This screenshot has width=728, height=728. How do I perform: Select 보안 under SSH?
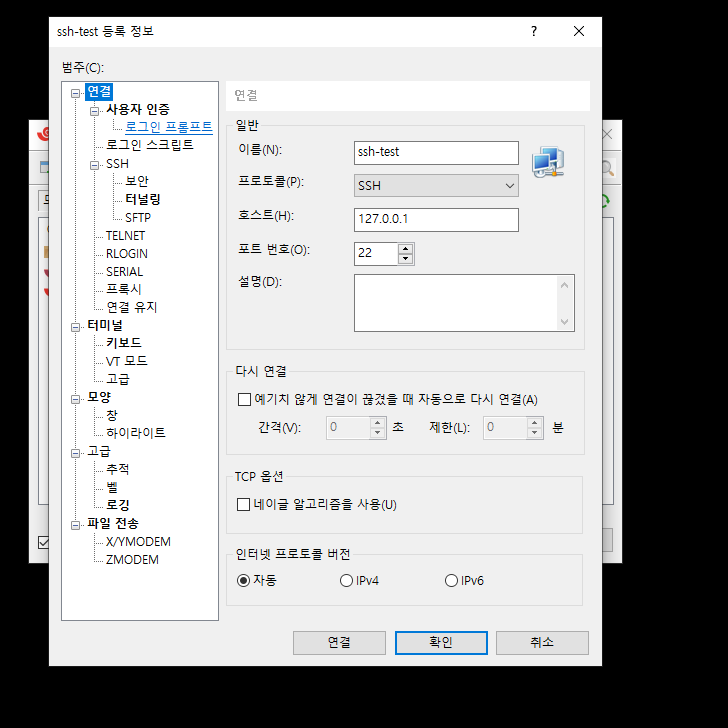(137, 181)
